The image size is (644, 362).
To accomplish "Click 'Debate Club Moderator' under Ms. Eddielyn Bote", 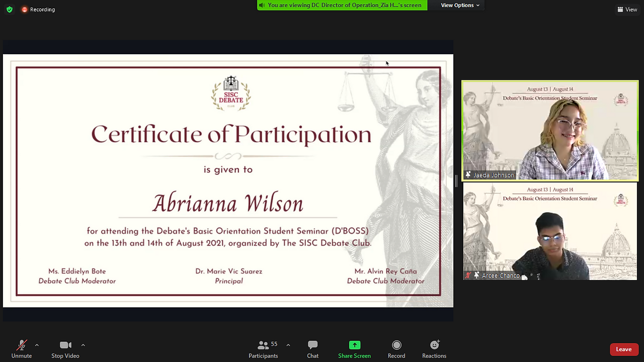I will pos(77,281).
